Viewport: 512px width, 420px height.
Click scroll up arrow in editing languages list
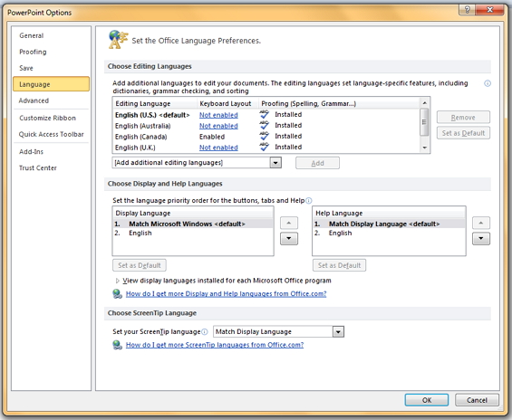coord(424,103)
